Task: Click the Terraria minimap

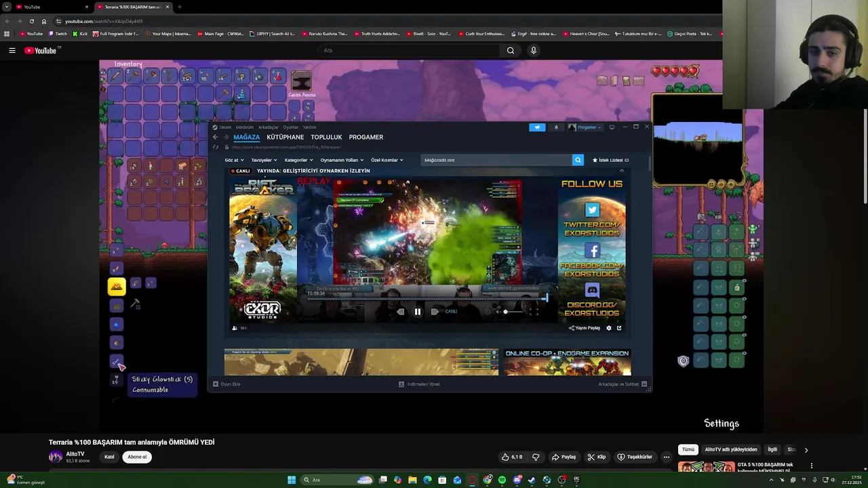Action: [x=697, y=139]
